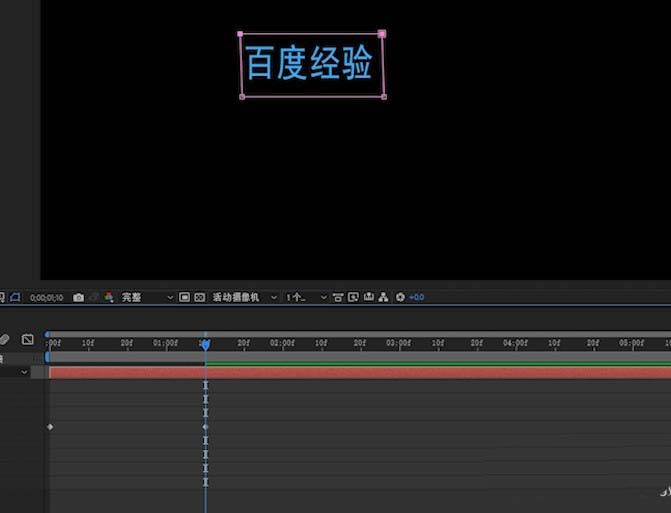Image resolution: width=671 pixels, height=513 pixels.
Task: Click the 01:00f mark on time ruler
Action: (x=165, y=343)
